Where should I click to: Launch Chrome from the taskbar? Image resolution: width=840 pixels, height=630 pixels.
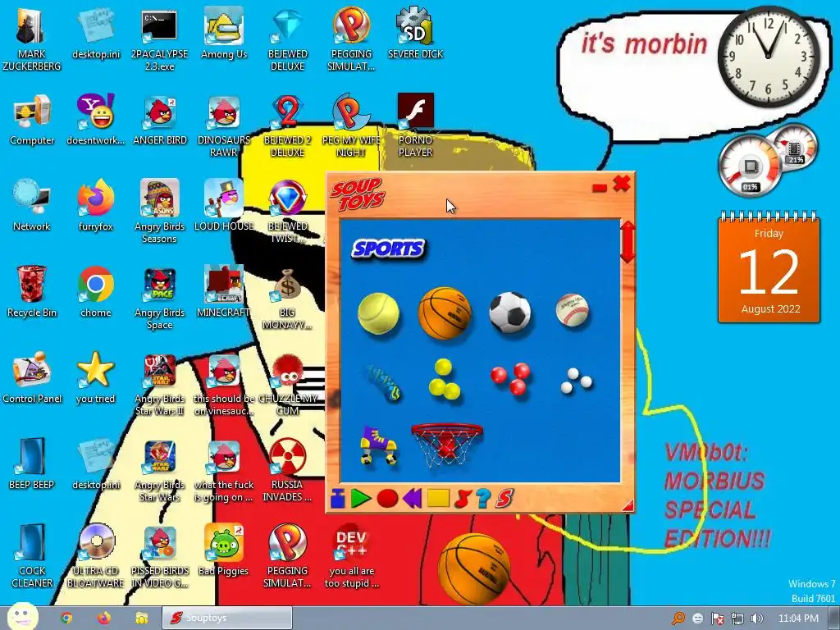[66, 619]
